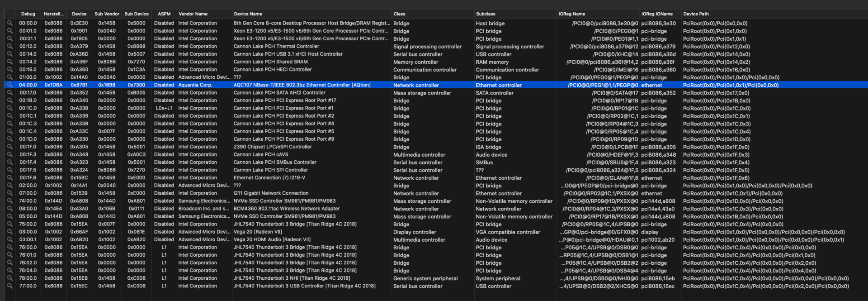The width and height of the screenshot is (868, 301).
Task: Click the magnifier icon for the I211 Gigabit Network row
Action: pos(9,193)
